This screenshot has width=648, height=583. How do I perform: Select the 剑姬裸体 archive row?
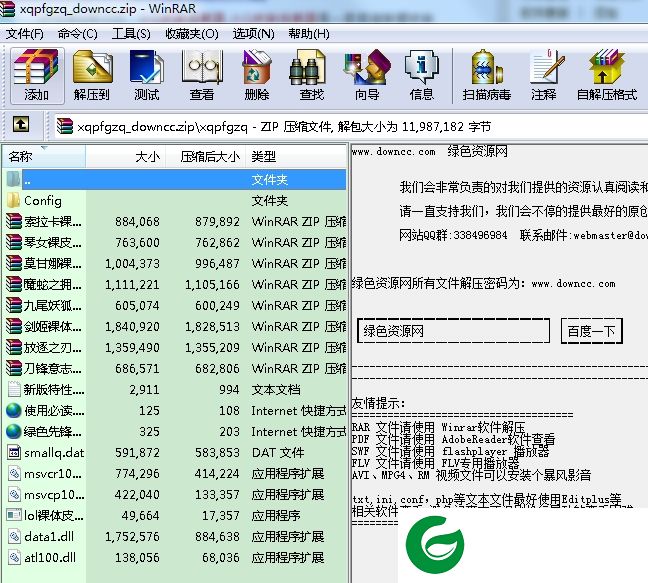pyautogui.click(x=175, y=326)
